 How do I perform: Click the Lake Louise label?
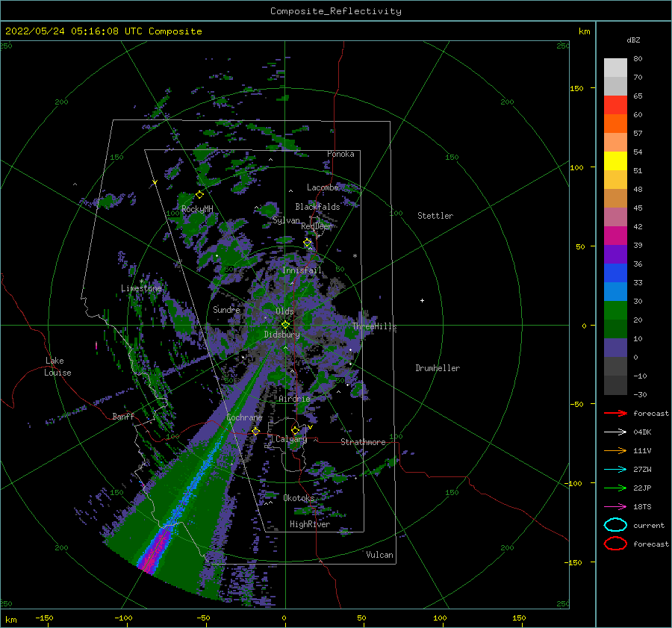click(x=57, y=367)
